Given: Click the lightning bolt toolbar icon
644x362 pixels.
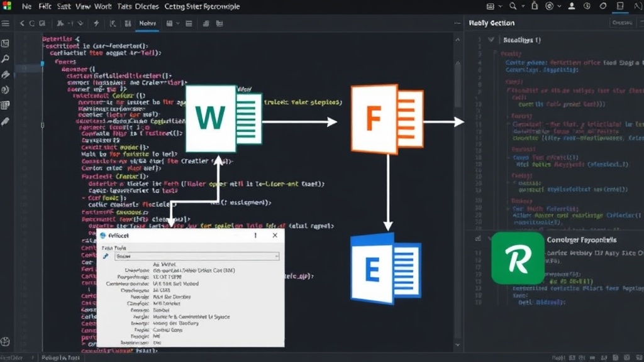Looking at the screenshot, I should click(x=96, y=23).
